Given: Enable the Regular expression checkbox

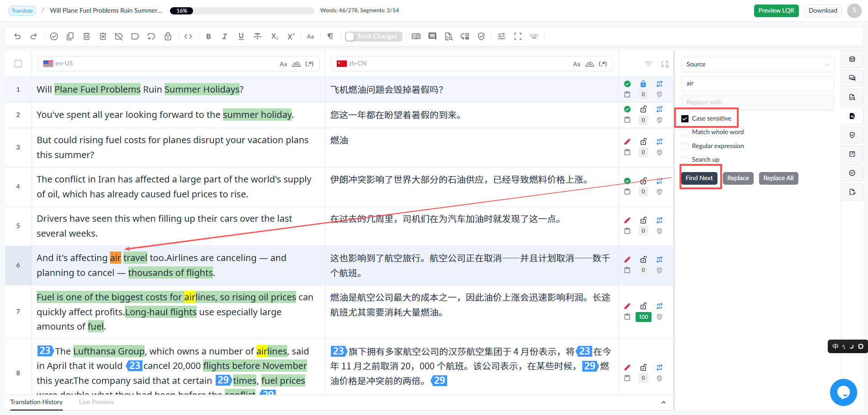Looking at the screenshot, I should [685, 146].
